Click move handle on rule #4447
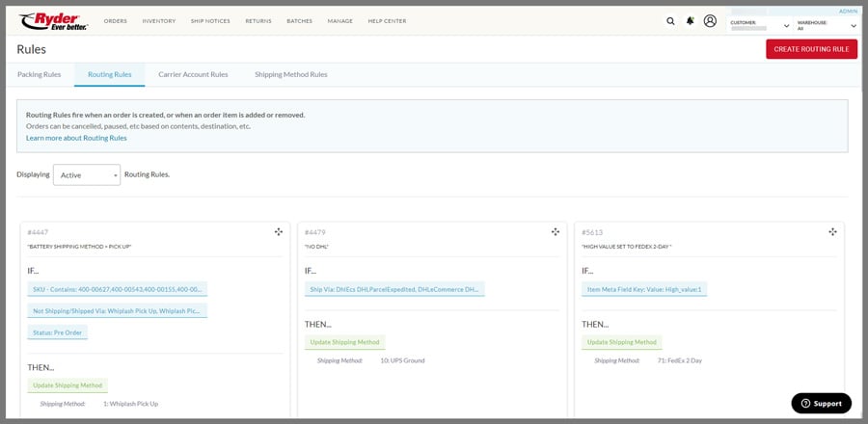This screenshot has width=868, height=424. 278,232
